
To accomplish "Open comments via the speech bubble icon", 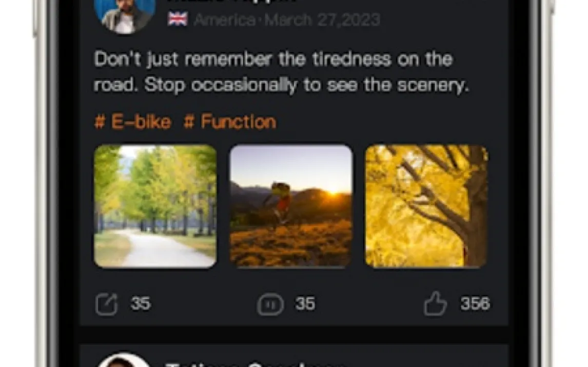I will click(x=270, y=304).
